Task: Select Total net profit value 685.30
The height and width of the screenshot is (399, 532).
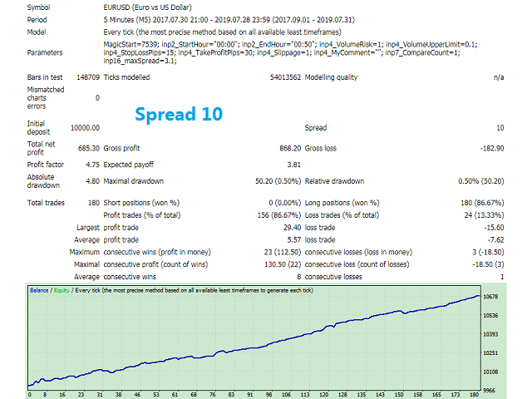Action: tap(89, 148)
